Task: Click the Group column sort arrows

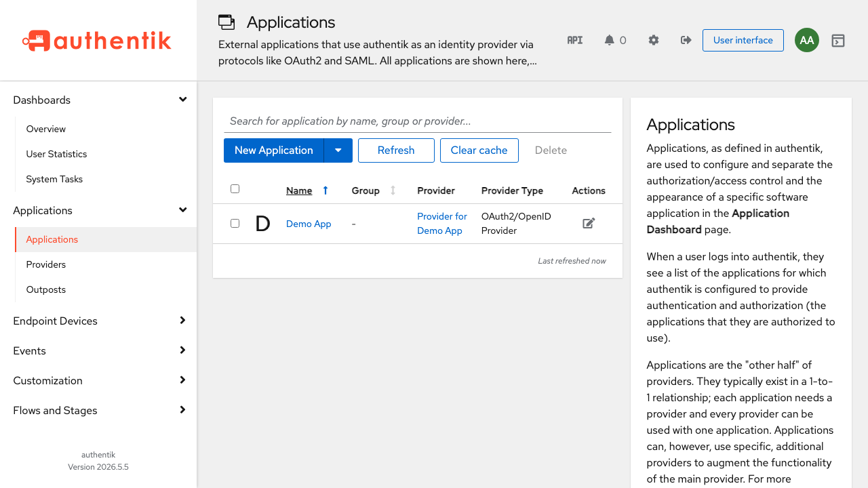Action: (x=393, y=190)
